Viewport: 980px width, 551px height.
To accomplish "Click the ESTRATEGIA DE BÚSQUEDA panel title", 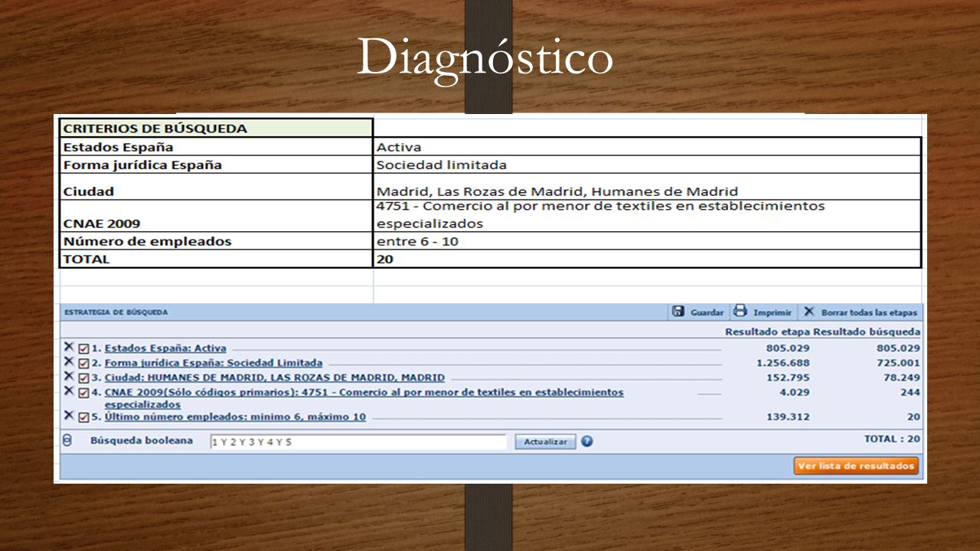I will [116, 312].
